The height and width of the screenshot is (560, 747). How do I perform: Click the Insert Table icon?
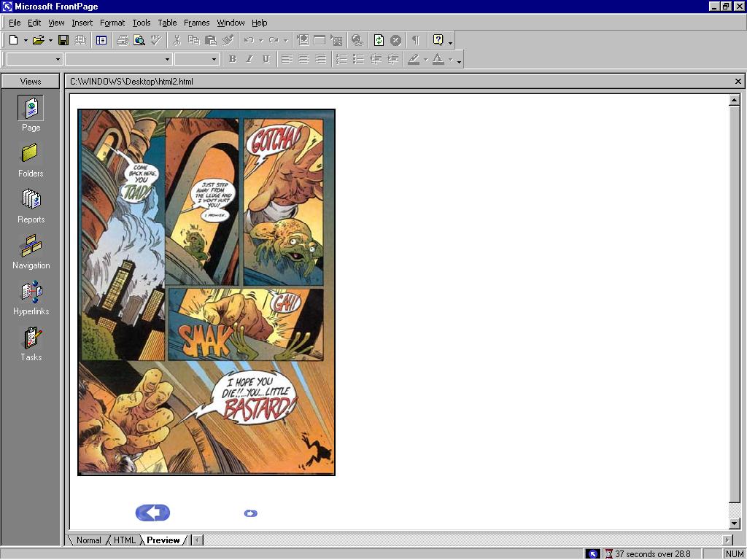(x=320, y=41)
